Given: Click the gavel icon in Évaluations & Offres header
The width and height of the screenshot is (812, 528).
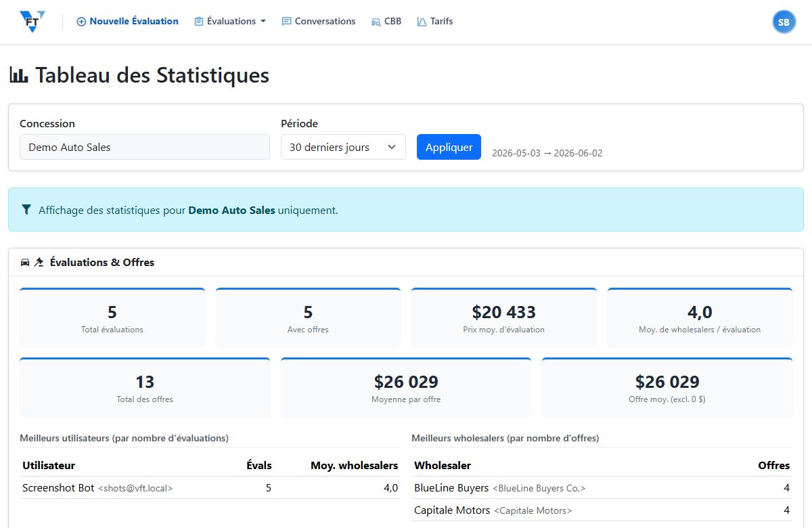Looking at the screenshot, I should [39, 262].
